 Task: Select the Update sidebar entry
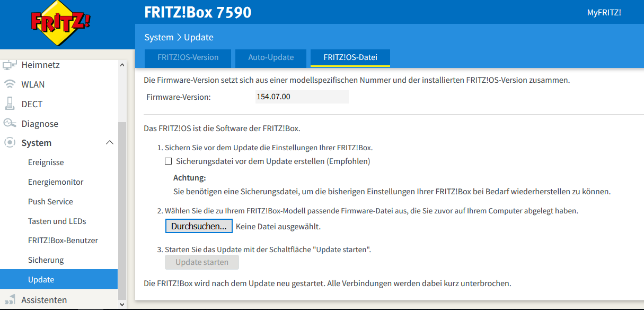pyautogui.click(x=59, y=280)
